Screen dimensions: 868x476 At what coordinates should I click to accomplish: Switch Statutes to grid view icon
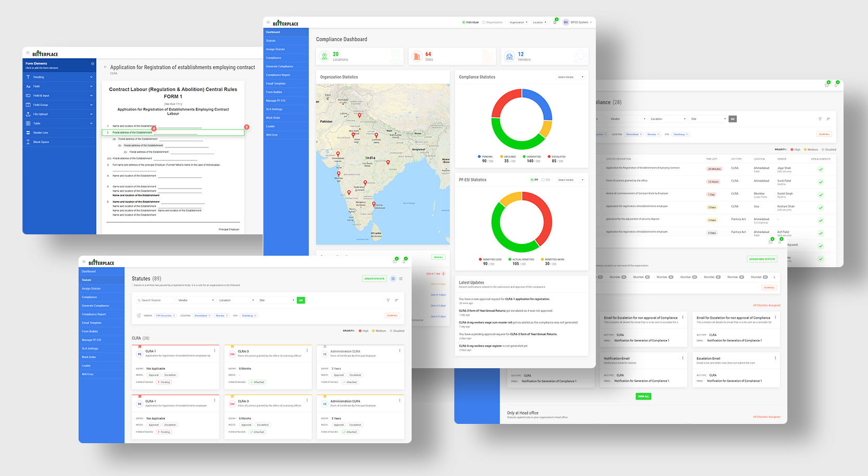point(393,279)
